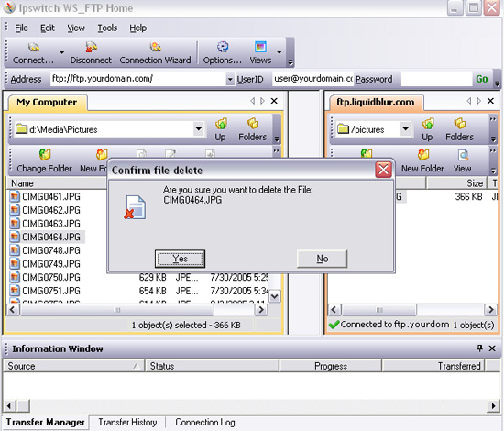Open the File menu
504x431 pixels.
(x=21, y=28)
